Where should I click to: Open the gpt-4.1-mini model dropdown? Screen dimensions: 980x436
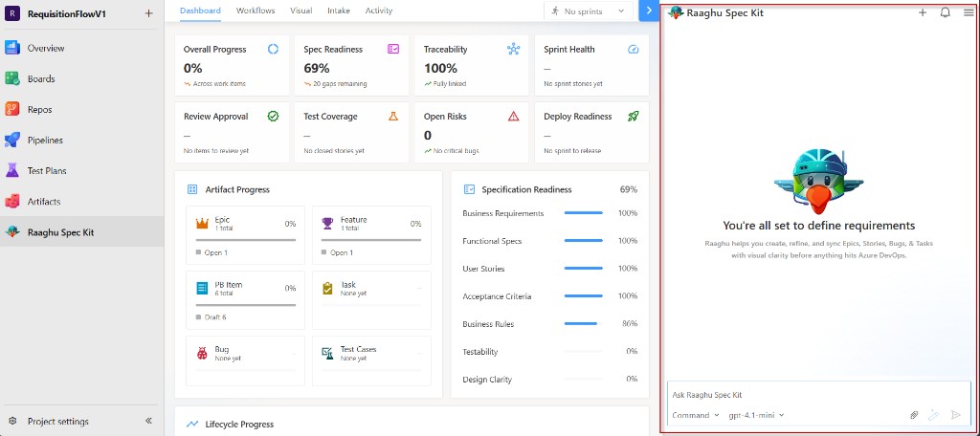tap(756, 415)
